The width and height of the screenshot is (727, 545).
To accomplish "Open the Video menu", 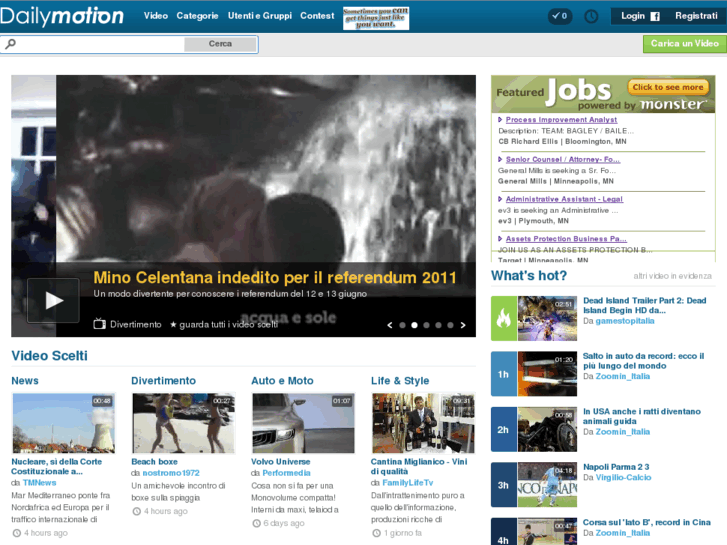I will (156, 16).
